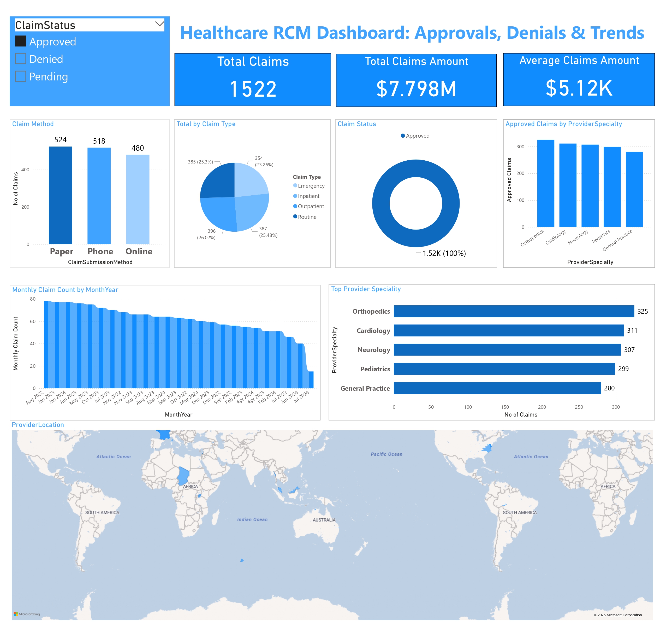Image resolution: width=672 pixels, height=632 pixels.
Task: Click the Neurology axis label in Approved Claims chart
Action: pos(578,237)
